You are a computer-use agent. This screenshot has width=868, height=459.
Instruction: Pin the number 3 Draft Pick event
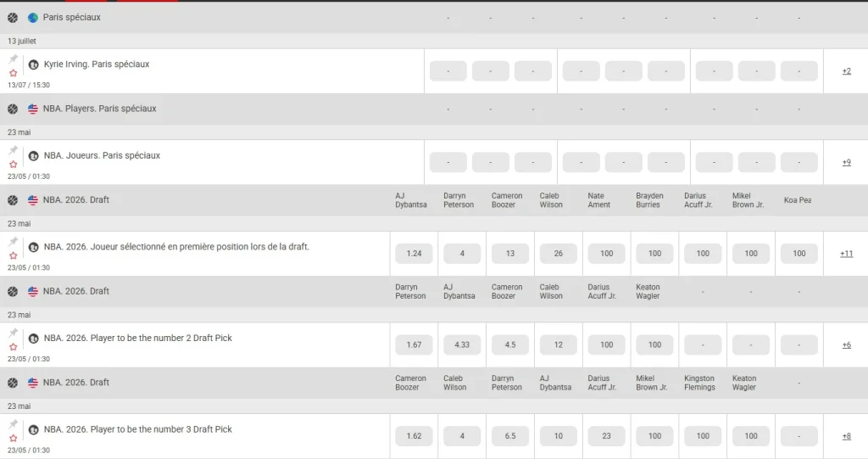coord(14,424)
